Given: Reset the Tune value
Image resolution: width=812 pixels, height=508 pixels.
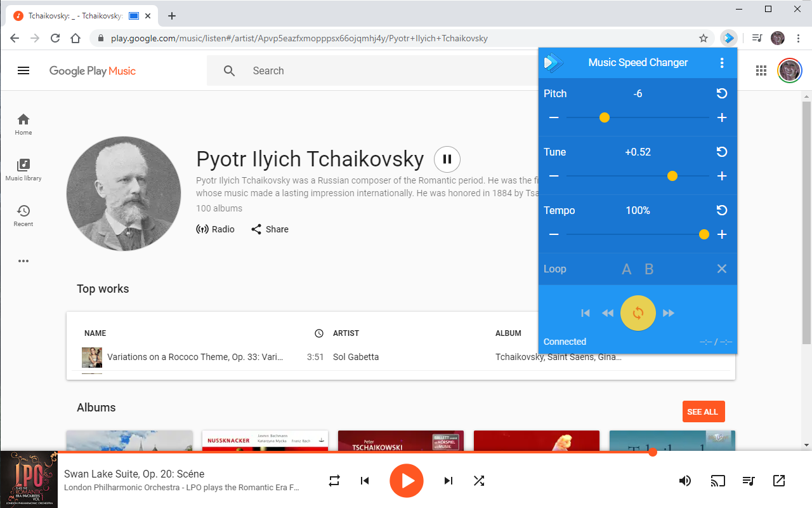Looking at the screenshot, I should click(x=722, y=152).
